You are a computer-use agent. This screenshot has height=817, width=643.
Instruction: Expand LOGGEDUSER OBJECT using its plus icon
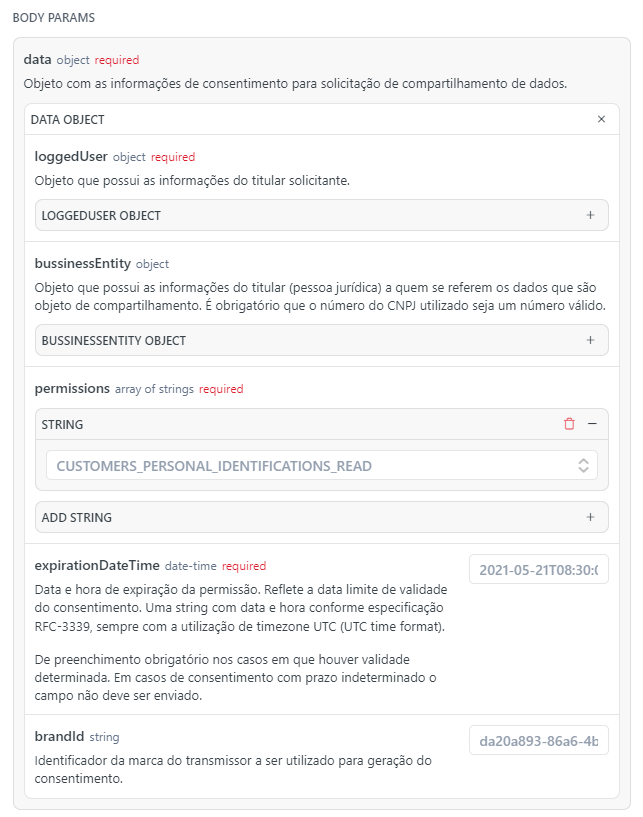click(x=590, y=215)
